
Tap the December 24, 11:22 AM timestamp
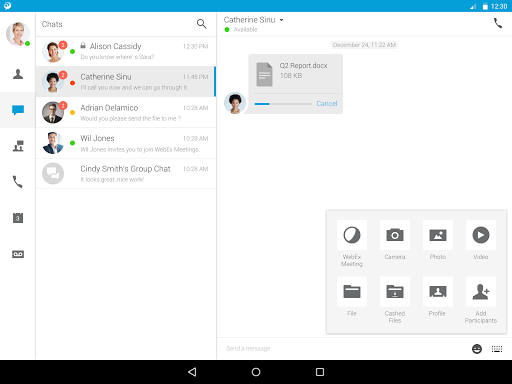[364, 45]
